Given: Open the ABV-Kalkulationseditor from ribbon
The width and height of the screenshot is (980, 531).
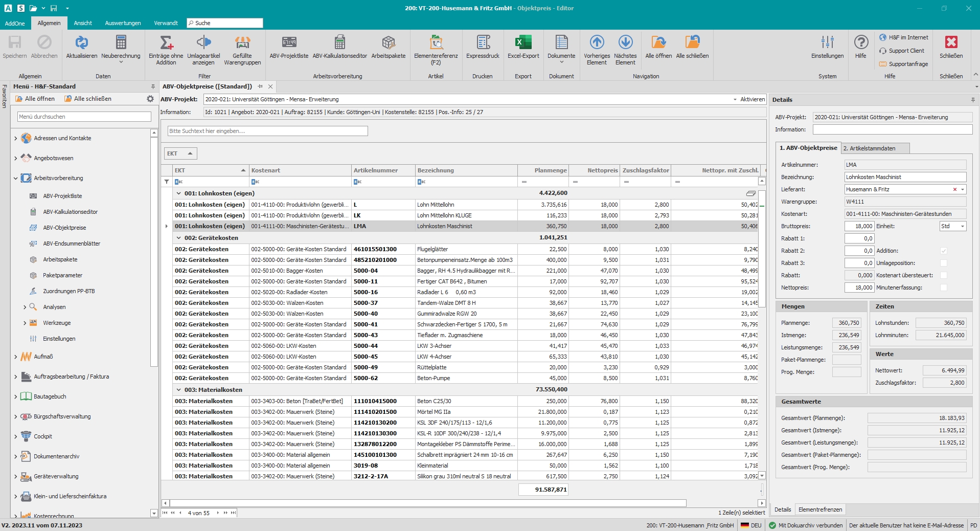Looking at the screenshot, I should (339, 43).
